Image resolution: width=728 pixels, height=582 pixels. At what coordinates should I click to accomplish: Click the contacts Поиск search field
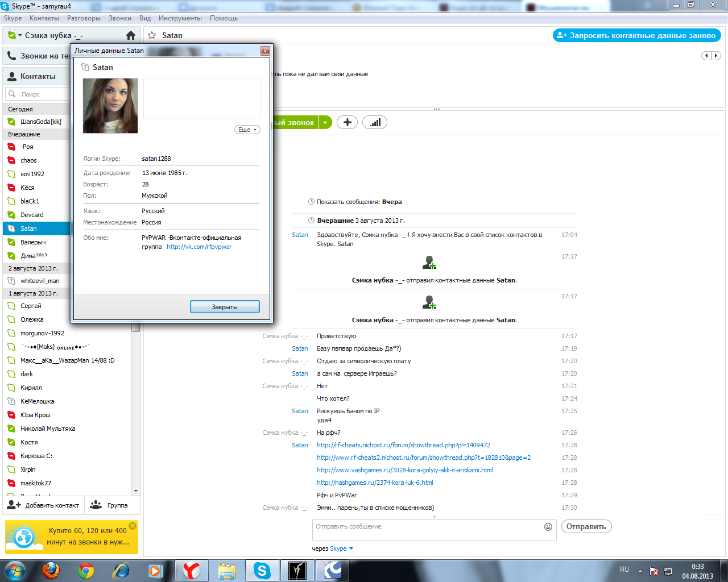(38, 94)
